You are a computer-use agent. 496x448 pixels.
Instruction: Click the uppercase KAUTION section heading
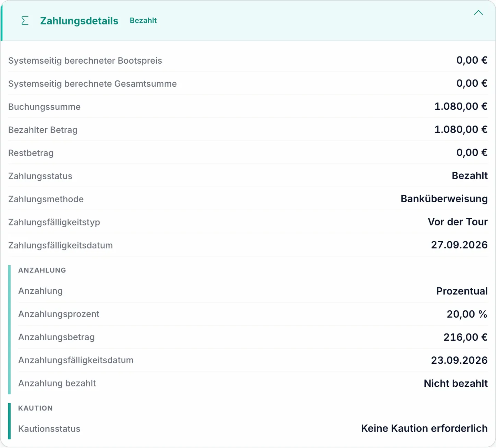tap(35, 408)
